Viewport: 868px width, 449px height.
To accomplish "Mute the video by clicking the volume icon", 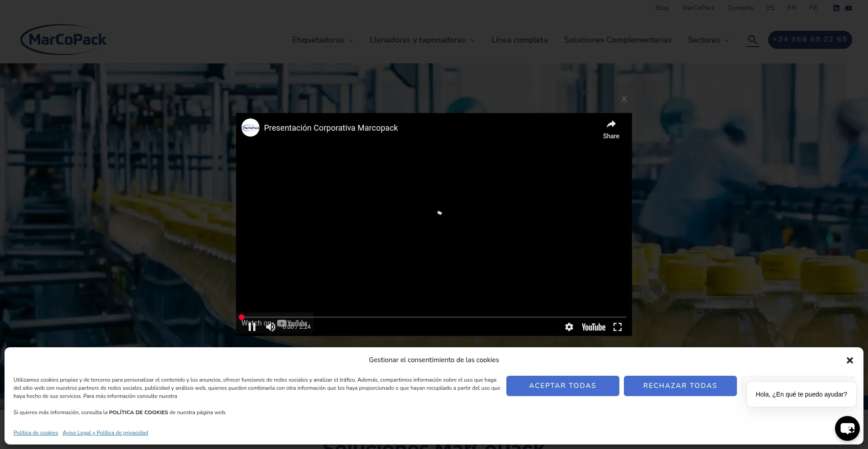I will (x=270, y=326).
